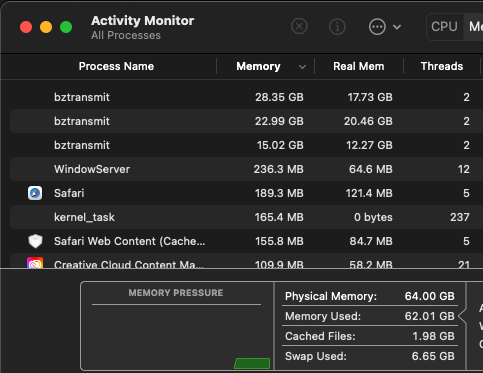This screenshot has width=483, height=373.
Task: Sort by the Process Name column header
Action: pyautogui.click(x=116, y=66)
